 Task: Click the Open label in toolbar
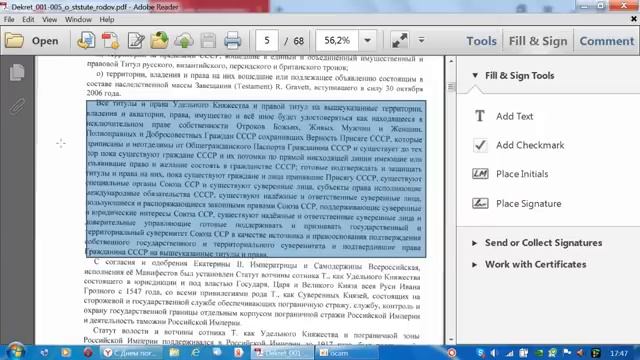point(45,41)
